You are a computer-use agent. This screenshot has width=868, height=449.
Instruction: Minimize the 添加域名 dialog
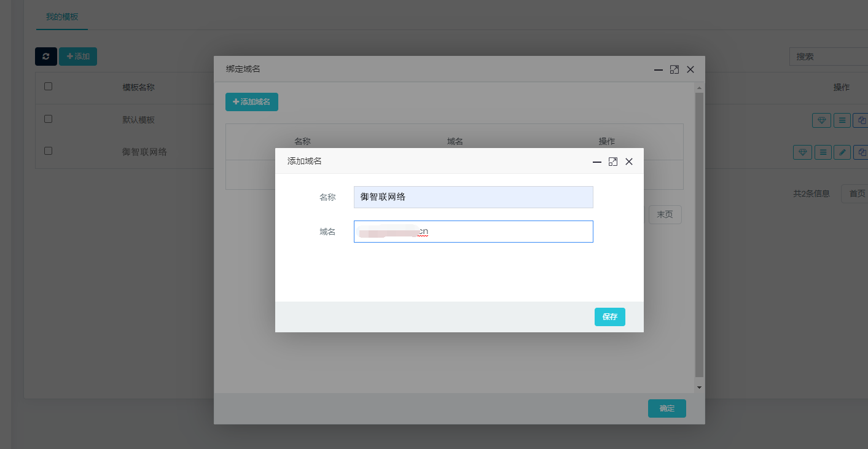coord(596,162)
